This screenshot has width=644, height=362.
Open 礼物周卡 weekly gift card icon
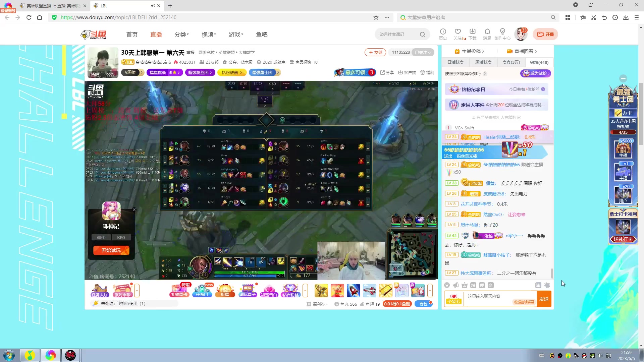pyautogui.click(x=179, y=290)
